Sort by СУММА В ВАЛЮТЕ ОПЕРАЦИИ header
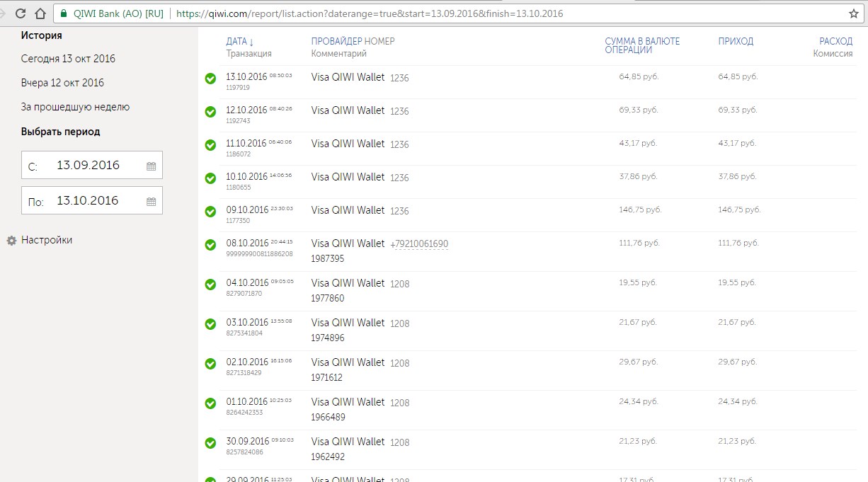Screen dimensions: 868x482 tap(642, 45)
